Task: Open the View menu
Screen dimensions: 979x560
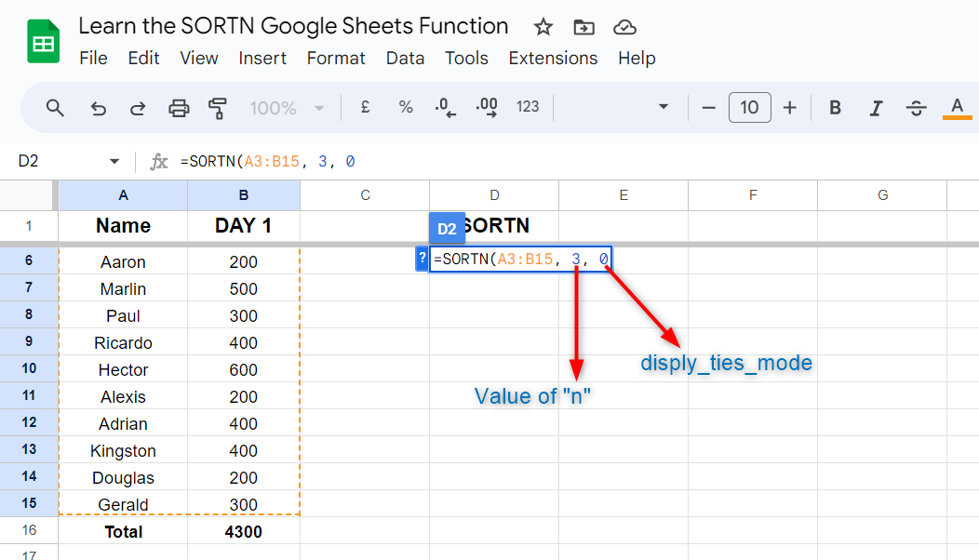Action: click(x=199, y=58)
